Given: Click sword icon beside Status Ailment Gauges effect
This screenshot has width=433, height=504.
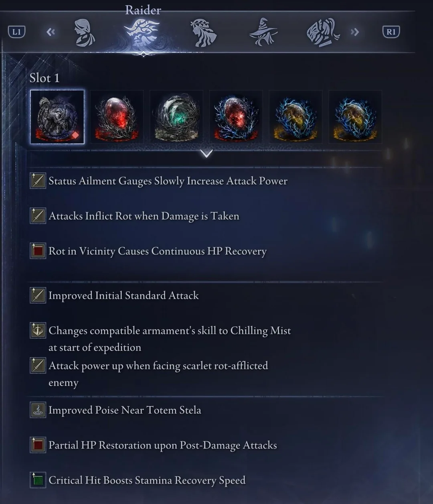Looking at the screenshot, I should point(38,181).
